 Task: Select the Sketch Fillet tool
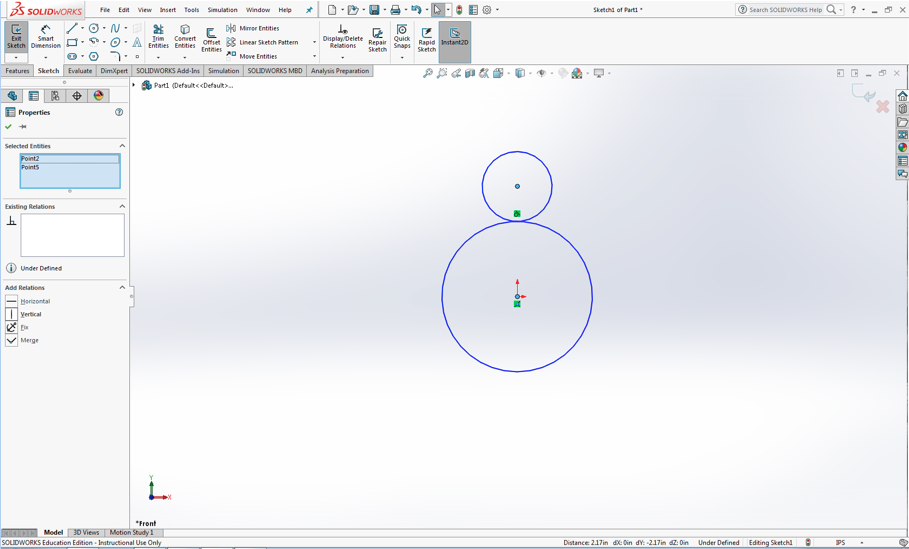pos(115,56)
